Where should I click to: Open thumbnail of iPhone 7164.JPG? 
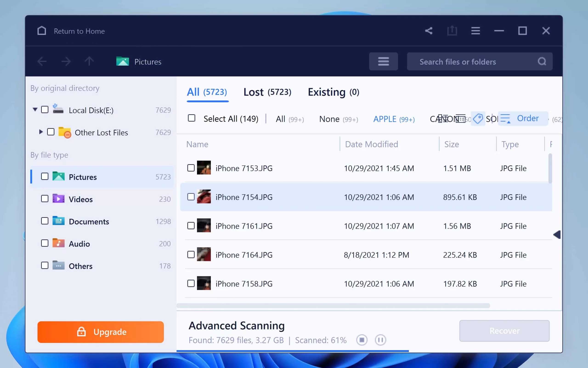pyautogui.click(x=204, y=254)
